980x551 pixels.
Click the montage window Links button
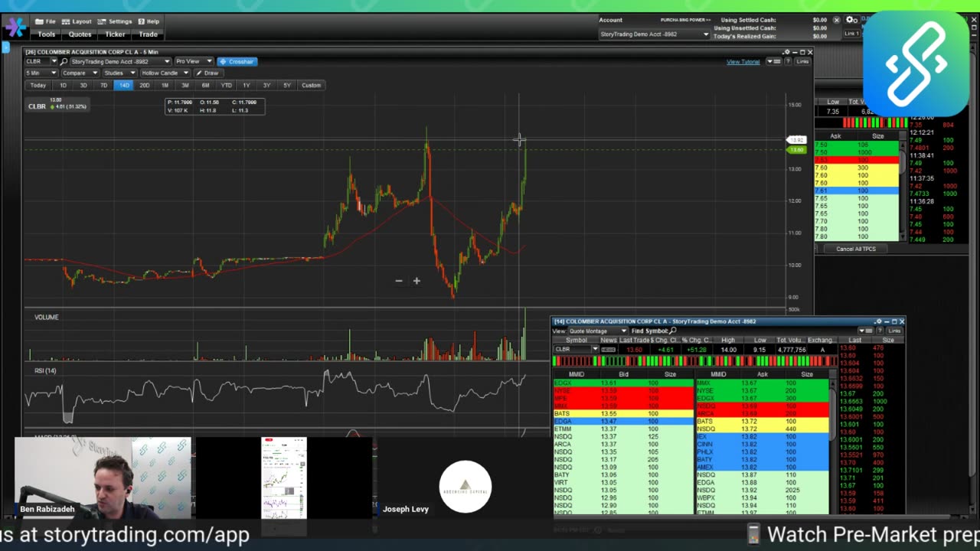[894, 331]
